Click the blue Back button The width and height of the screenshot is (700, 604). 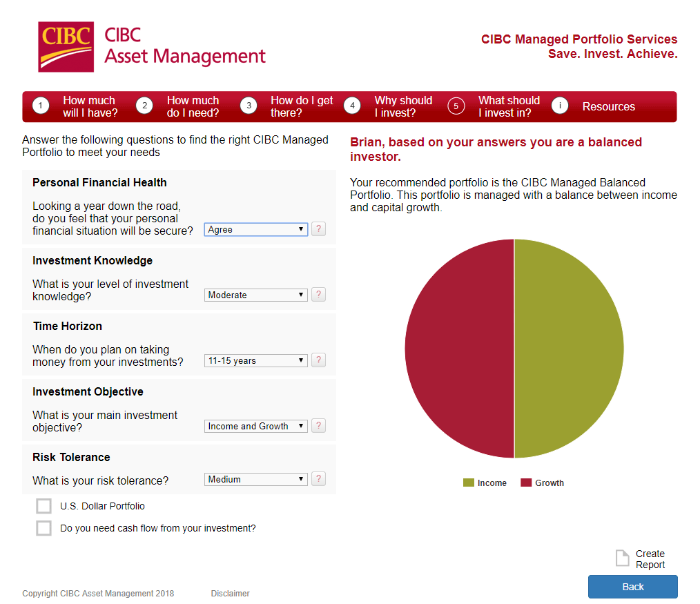coord(632,587)
